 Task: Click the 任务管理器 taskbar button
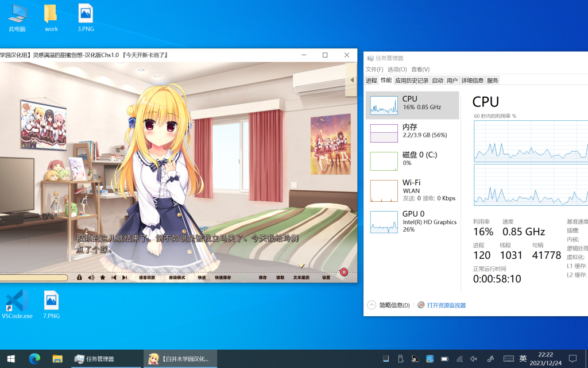click(107, 359)
